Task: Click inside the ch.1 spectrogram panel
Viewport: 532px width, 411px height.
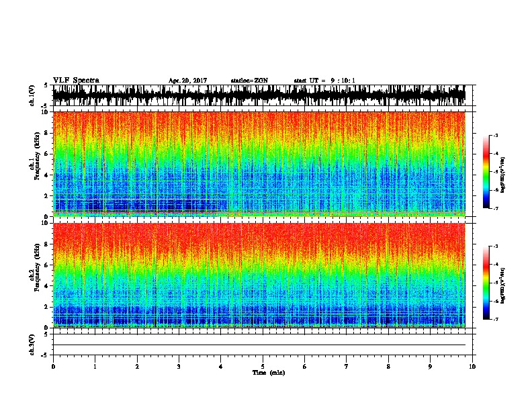Action: pyautogui.click(x=259, y=164)
